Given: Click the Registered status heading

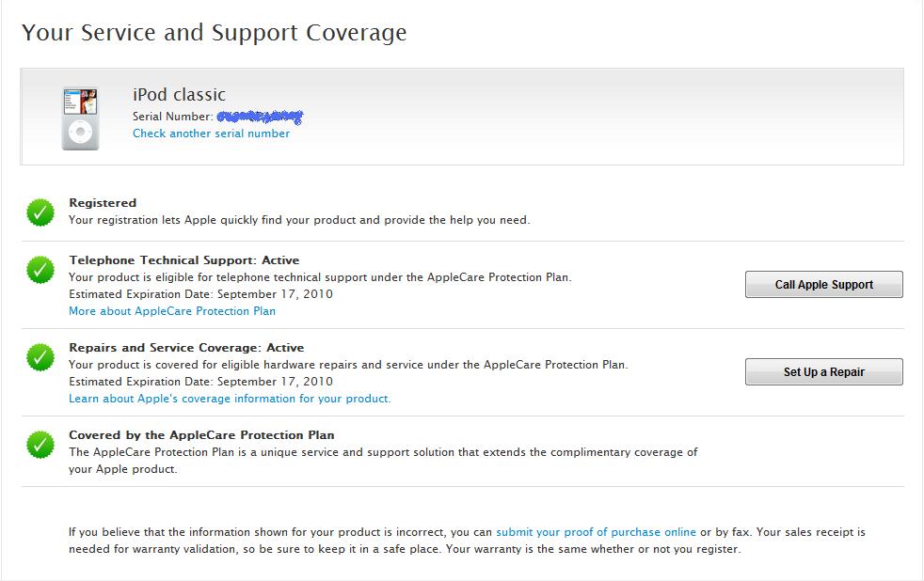Looking at the screenshot, I should pyautogui.click(x=103, y=203).
